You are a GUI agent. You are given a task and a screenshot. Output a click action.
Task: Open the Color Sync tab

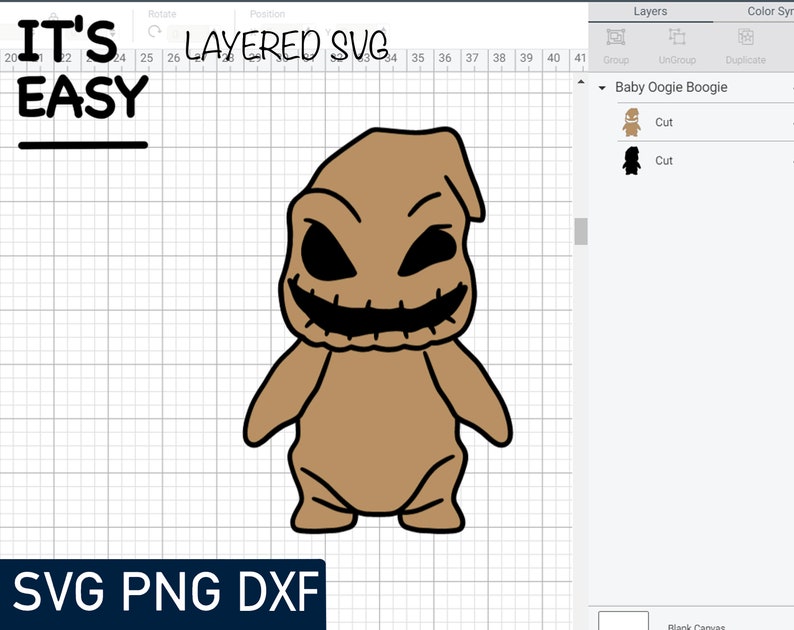point(770,12)
